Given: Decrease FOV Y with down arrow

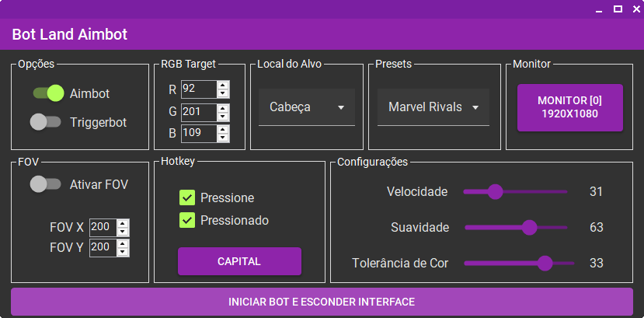Looking at the screenshot, I should click(x=123, y=252).
